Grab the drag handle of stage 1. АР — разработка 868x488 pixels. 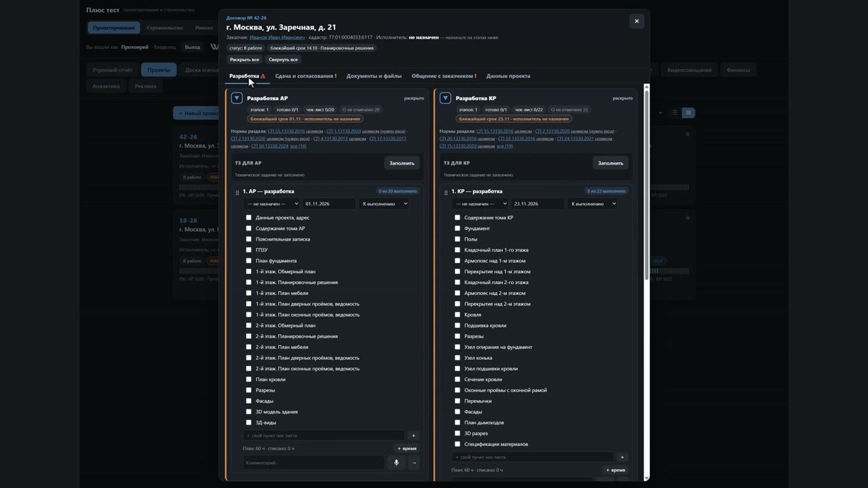237,192
